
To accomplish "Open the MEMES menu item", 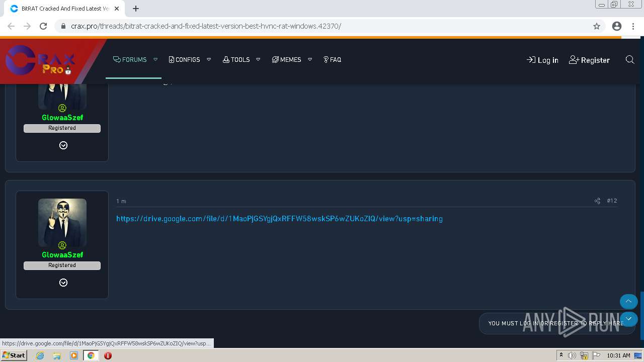I will click(286, 59).
